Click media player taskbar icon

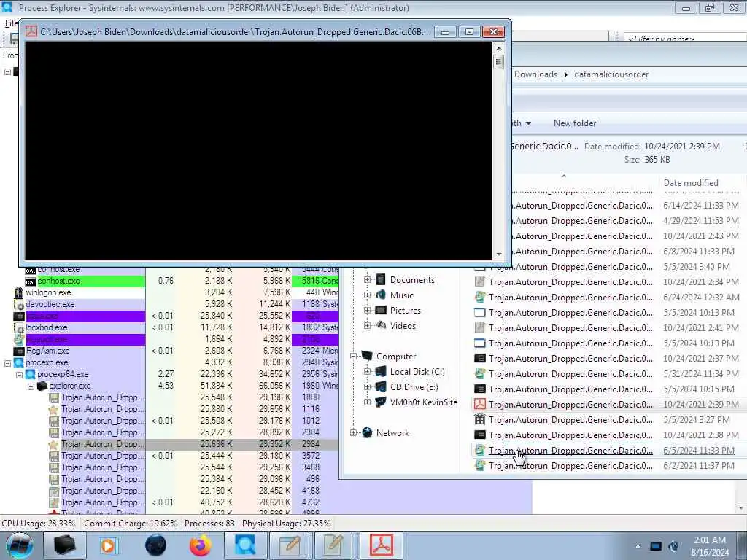[108, 545]
